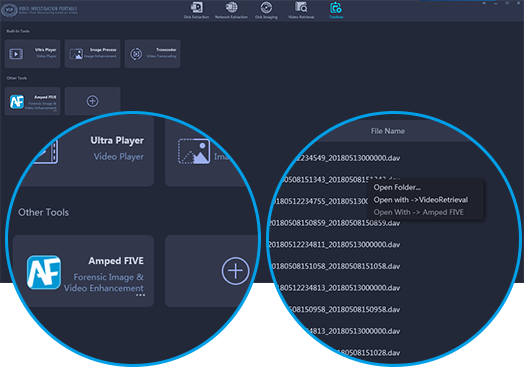Click the large magnified Amped FIVE AF logo

click(44, 272)
